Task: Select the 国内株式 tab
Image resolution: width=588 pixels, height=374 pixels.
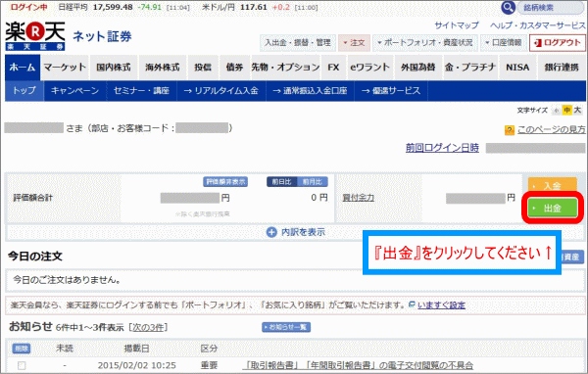Action: coord(114,68)
